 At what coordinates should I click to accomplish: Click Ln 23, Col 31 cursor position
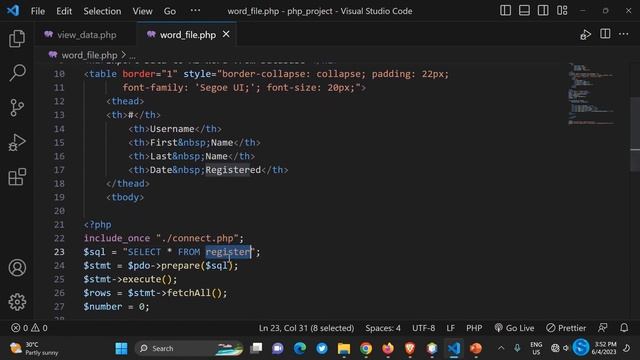306,328
